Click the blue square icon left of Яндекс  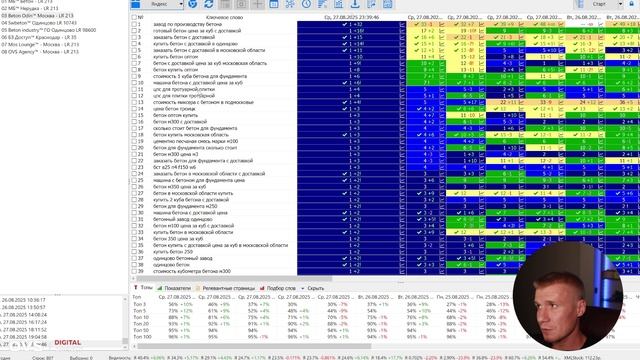136,4
